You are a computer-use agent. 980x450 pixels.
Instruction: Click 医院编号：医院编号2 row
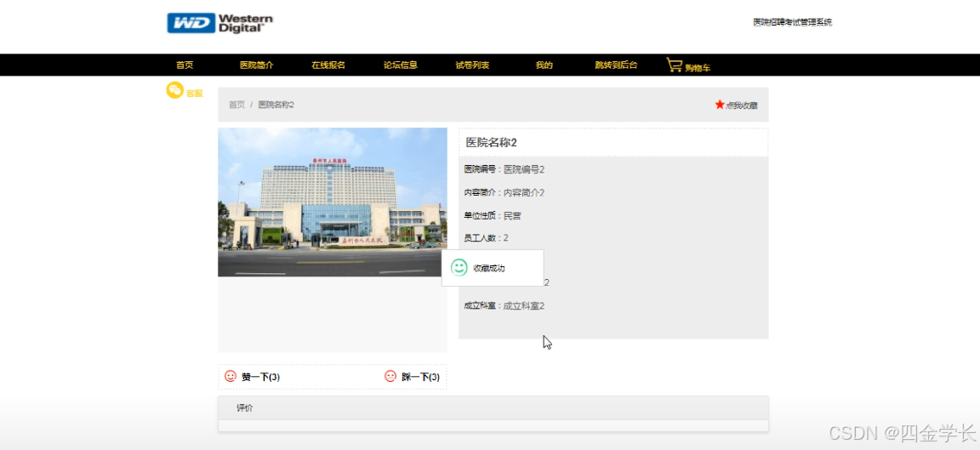click(504, 169)
